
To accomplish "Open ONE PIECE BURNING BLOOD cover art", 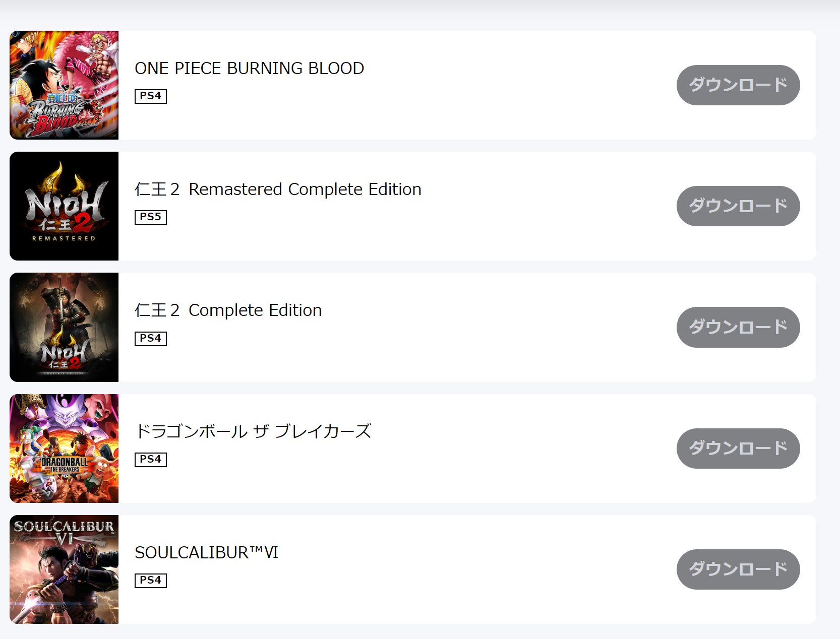I will pos(64,85).
